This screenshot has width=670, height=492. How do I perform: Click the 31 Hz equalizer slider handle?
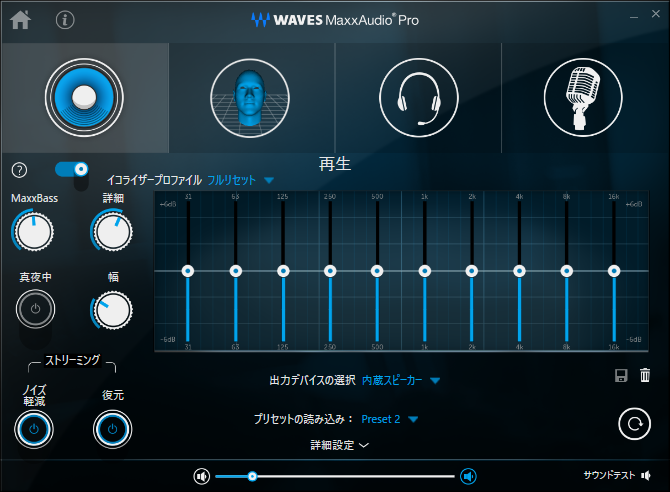click(188, 271)
